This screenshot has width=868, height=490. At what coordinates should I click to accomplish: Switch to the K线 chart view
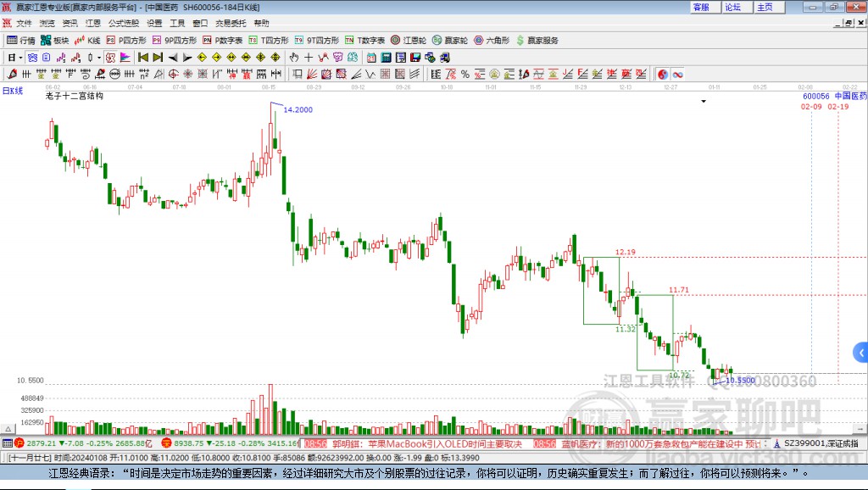pos(87,41)
